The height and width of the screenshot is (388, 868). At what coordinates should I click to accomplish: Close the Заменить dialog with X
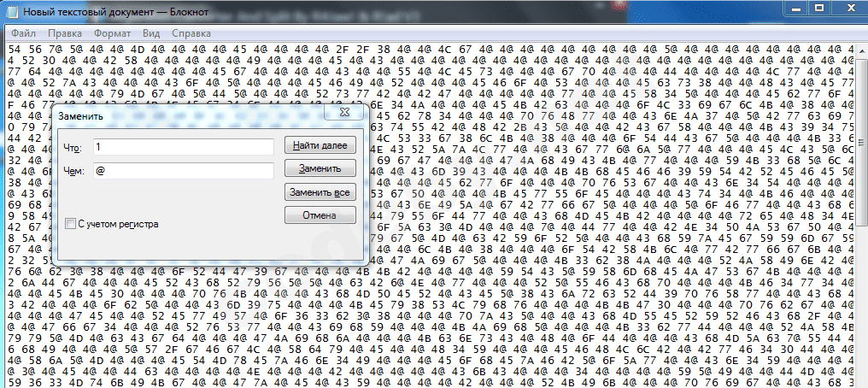[x=346, y=112]
